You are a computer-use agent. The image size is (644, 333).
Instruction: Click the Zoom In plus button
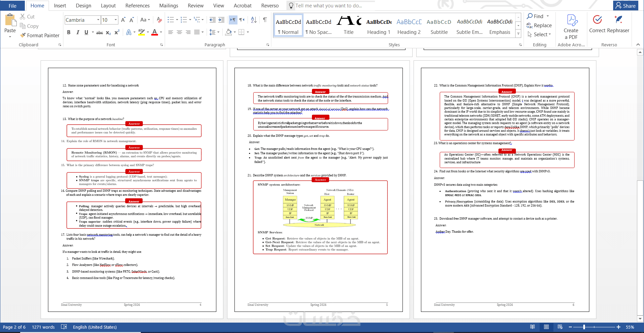click(619, 327)
